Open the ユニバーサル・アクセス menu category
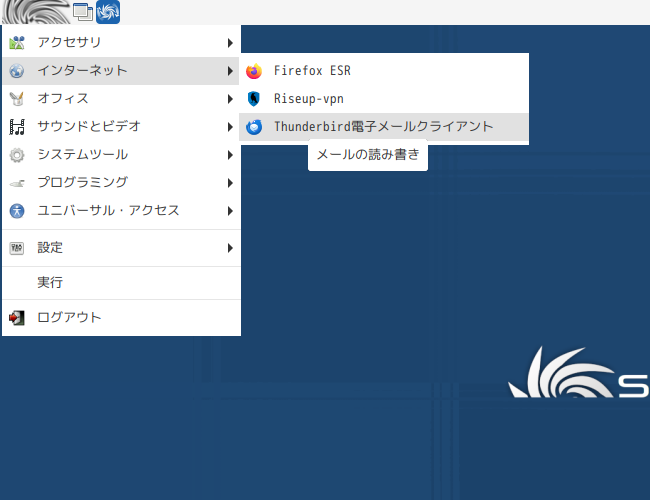This screenshot has width=650, height=500. pyautogui.click(x=121, y=211)
